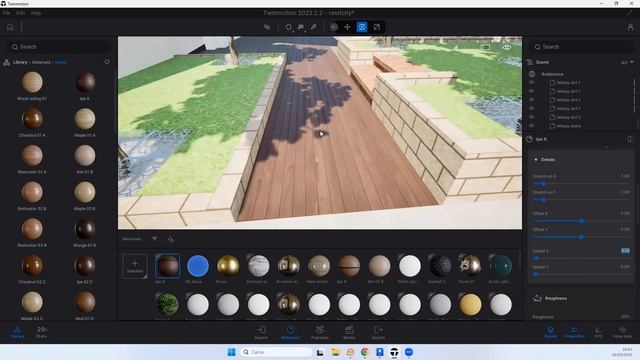
Task: Open the Stats panel
Action: click(41, 332)
